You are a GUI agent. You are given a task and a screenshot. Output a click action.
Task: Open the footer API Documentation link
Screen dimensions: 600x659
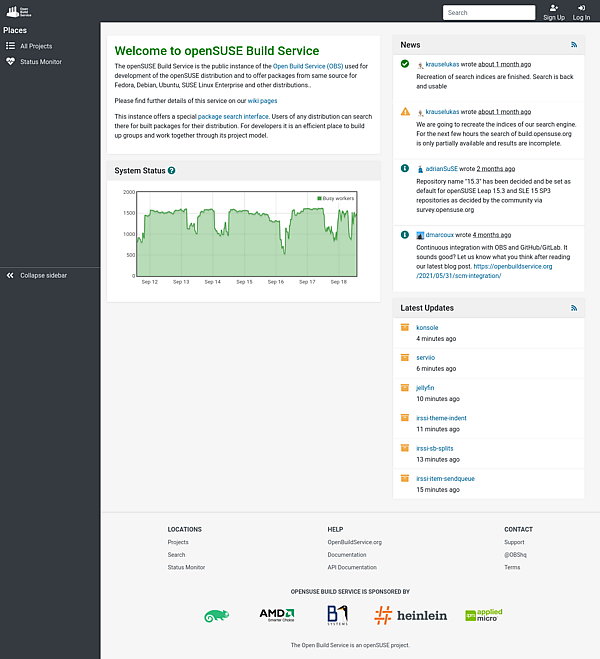click(x=352, y=567)
